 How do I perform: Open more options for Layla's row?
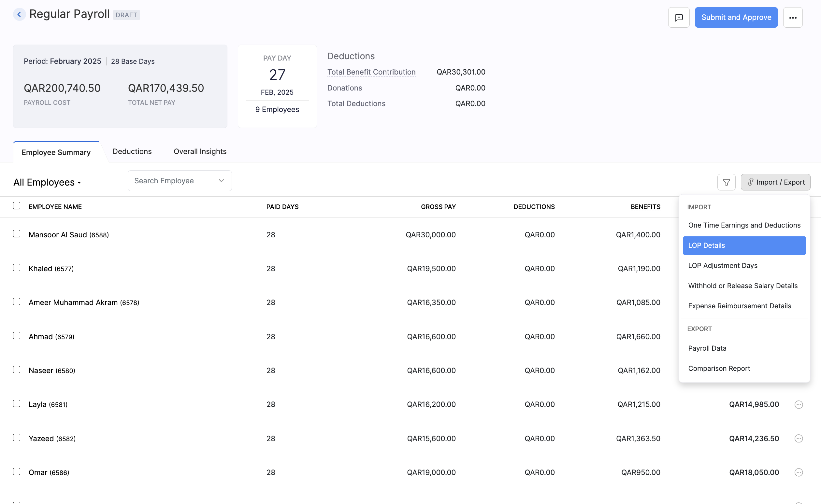click(x=798, y=404)
